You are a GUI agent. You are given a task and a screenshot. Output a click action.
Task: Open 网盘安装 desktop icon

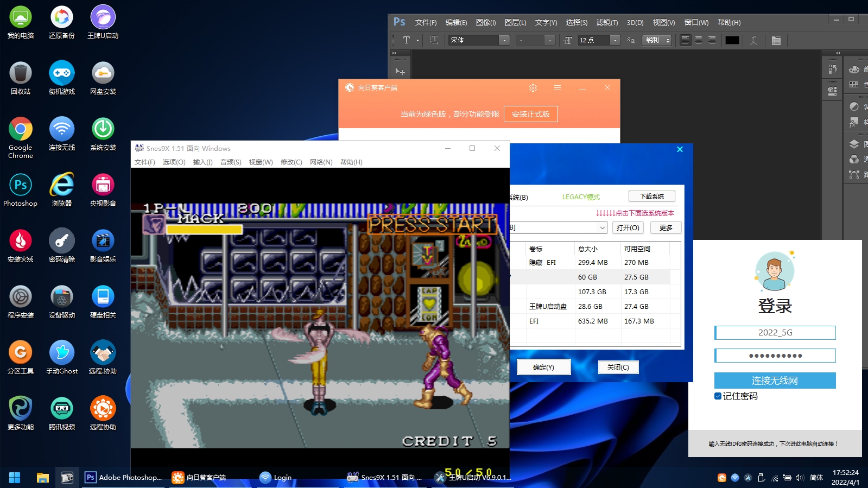(103, 78)
